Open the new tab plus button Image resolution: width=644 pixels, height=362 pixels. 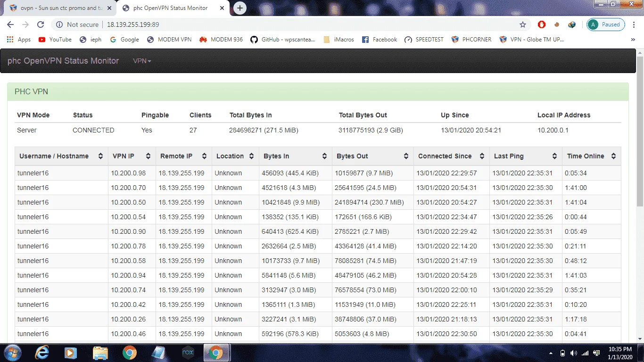point(240,8)
